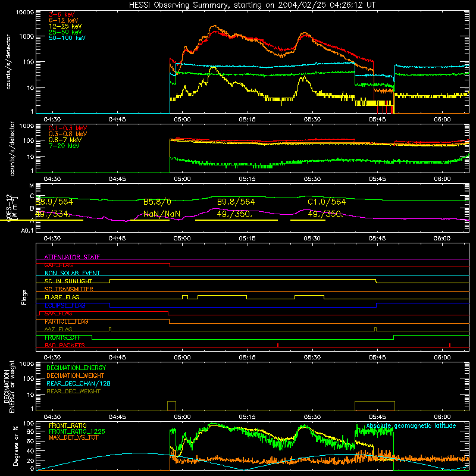Click the 05:30 tick label under the decimation plot
Screen dimensions: 476x476
click(312, 417)
